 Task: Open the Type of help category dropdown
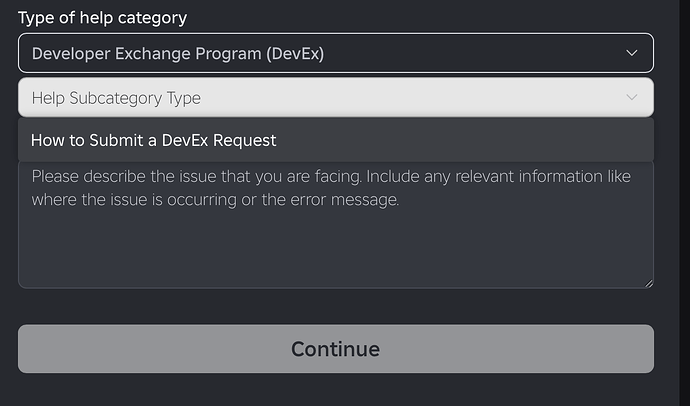point(335,53)
